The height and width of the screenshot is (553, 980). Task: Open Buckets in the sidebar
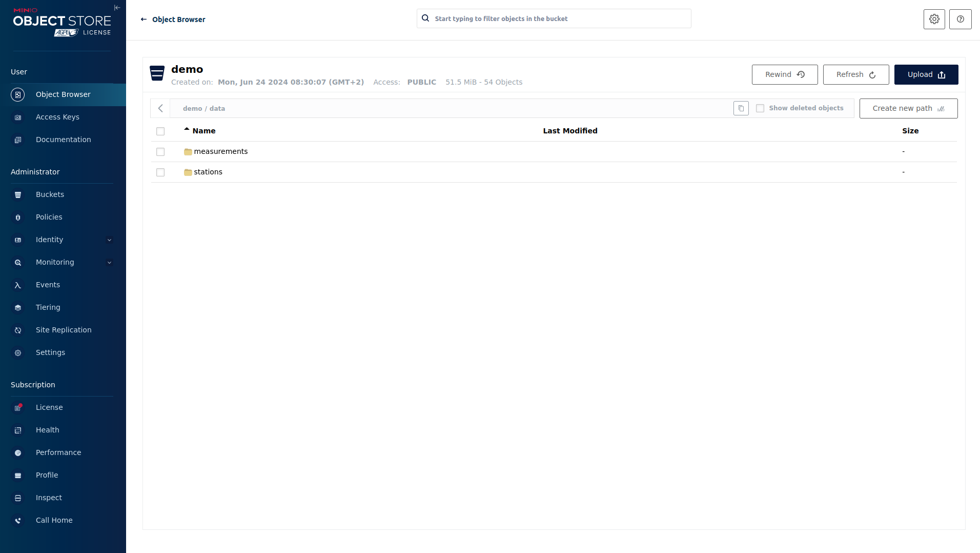[50, 194]
